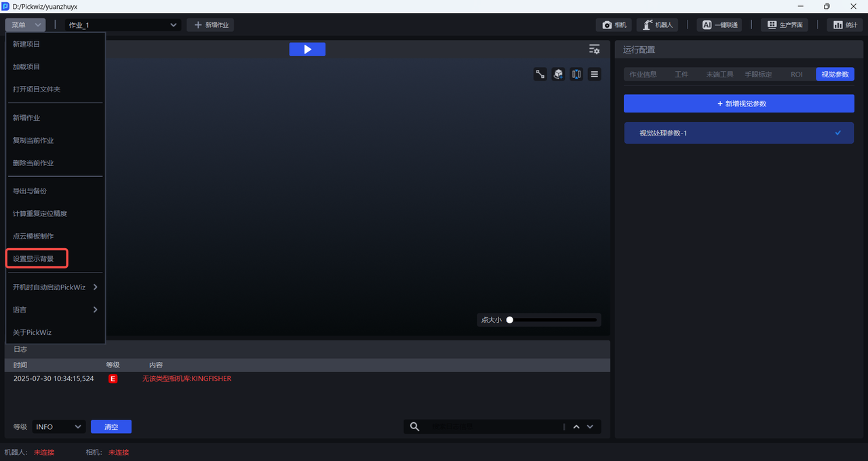The width and height of the screenshot is (868, 461).
Task: Click the connected-nodes icon in viewport
Action: 540,75
